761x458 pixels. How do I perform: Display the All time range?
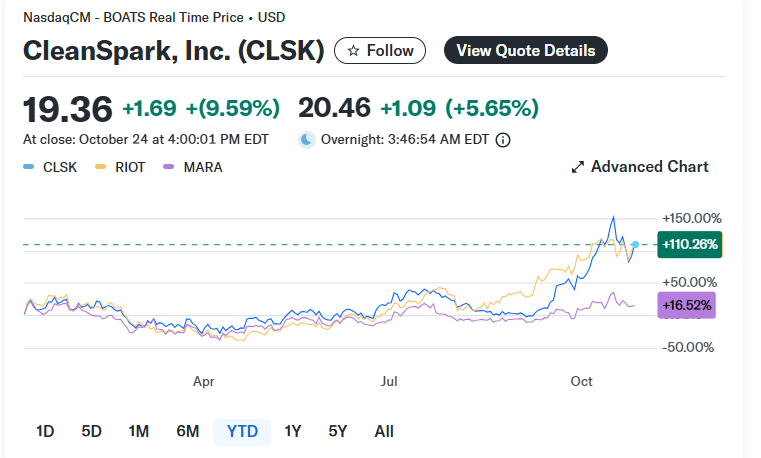384,432
